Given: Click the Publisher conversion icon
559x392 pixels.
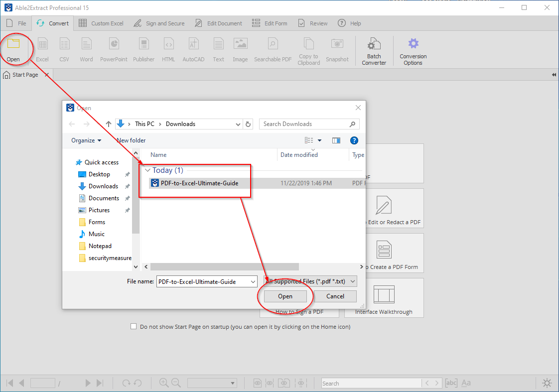Looking at the screenshot, I should (143, 44).
